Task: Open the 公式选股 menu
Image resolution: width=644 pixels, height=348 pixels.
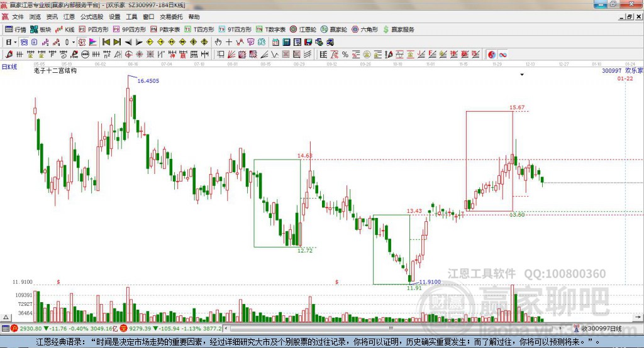Action: click(x=92, y=17)
